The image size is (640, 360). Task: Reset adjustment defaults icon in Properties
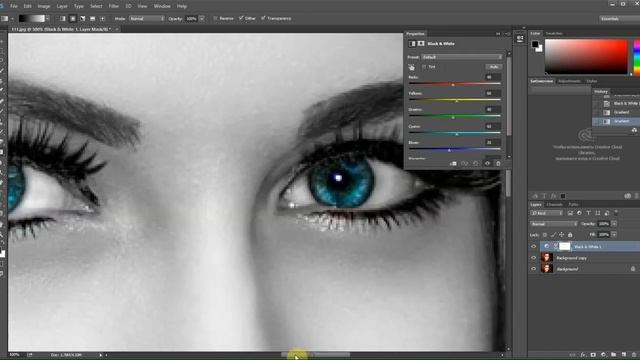[476, 163]
